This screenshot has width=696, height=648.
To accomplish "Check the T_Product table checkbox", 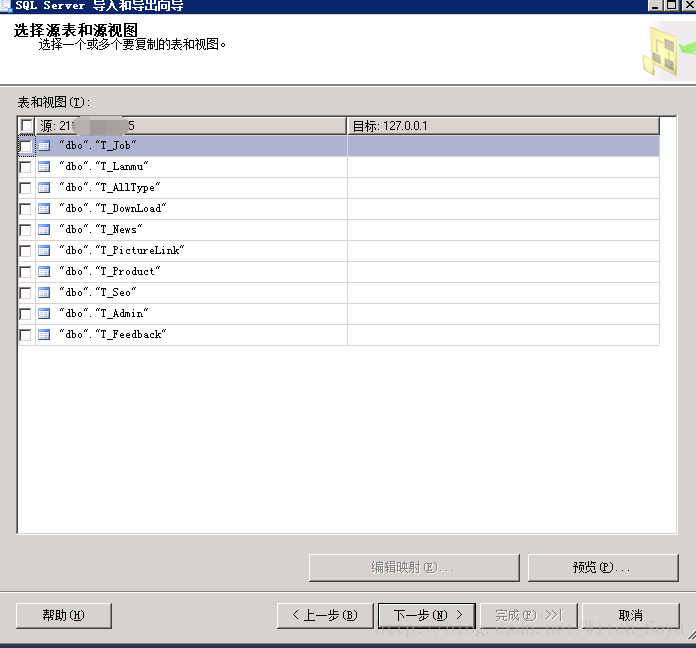I will click(x=25, y=272).
